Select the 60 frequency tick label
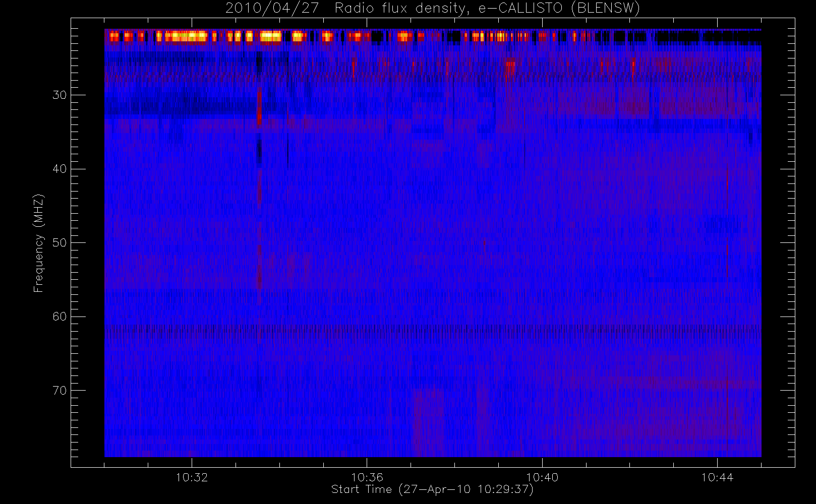This screenshot has width=816, height=504. click(60, 317)
